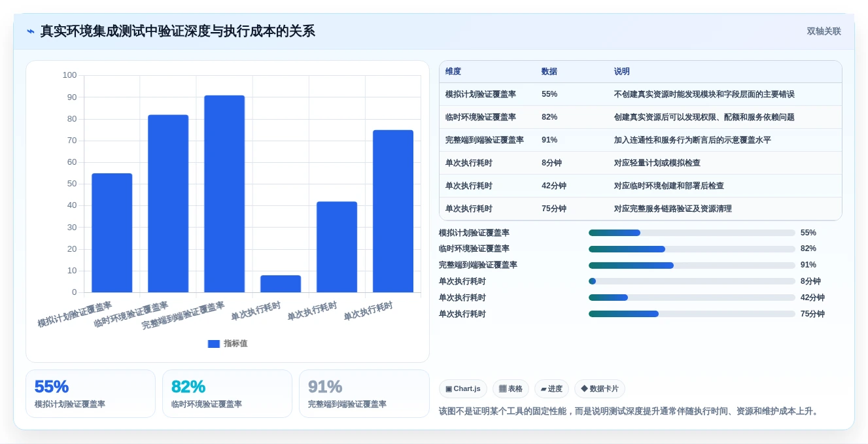Click the shortest chart bar at 8

[x=281, y=284]
